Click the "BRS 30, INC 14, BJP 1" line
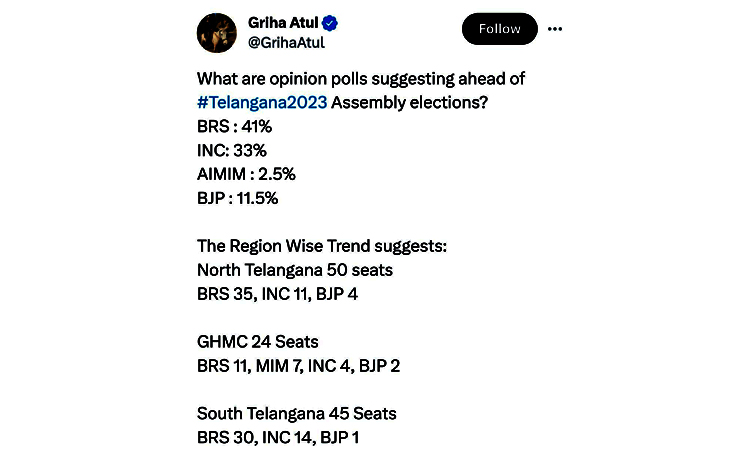Image resolution: width=750 pixels, height=450 pixels. 278,438
